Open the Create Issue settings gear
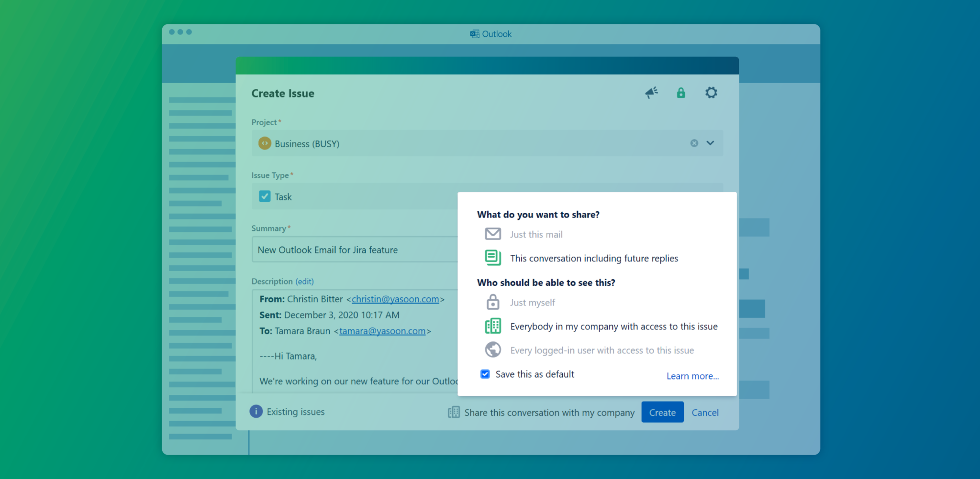 tap(711, 92)
